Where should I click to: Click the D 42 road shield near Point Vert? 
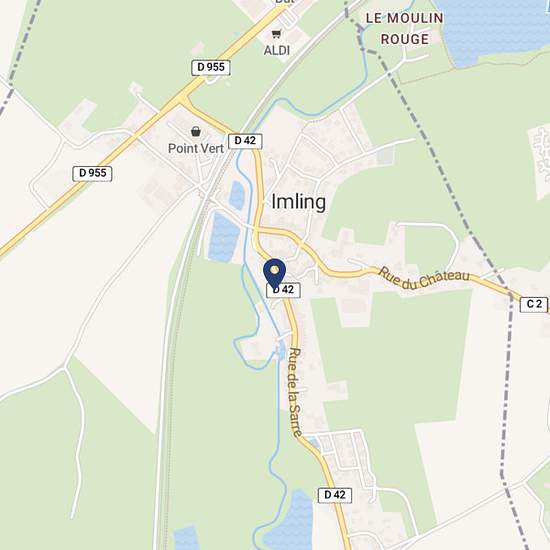[245, 141]
